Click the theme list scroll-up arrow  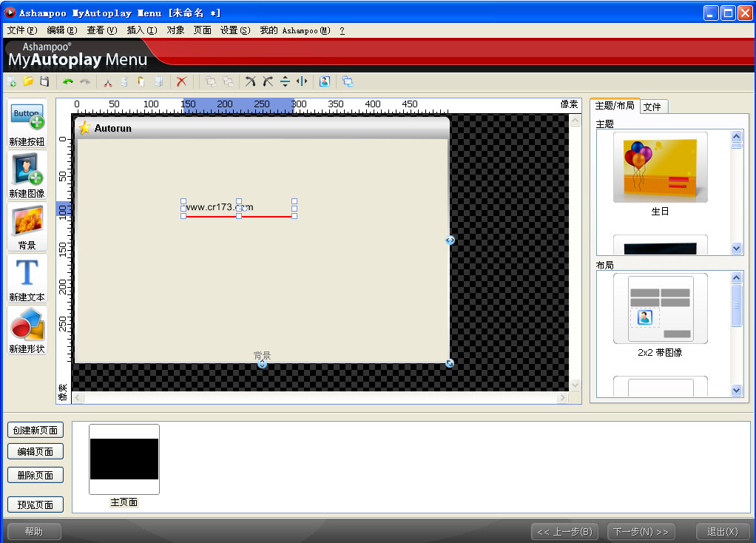[x=736, y=136]
